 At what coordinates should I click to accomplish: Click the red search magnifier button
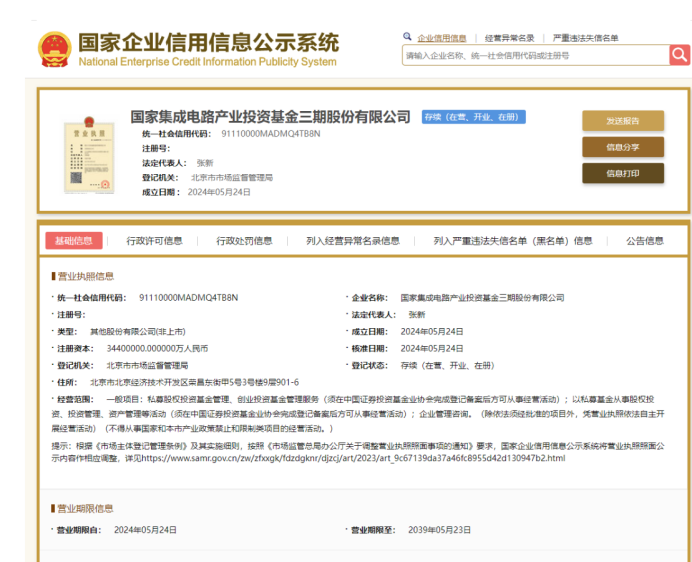[679, 55]
